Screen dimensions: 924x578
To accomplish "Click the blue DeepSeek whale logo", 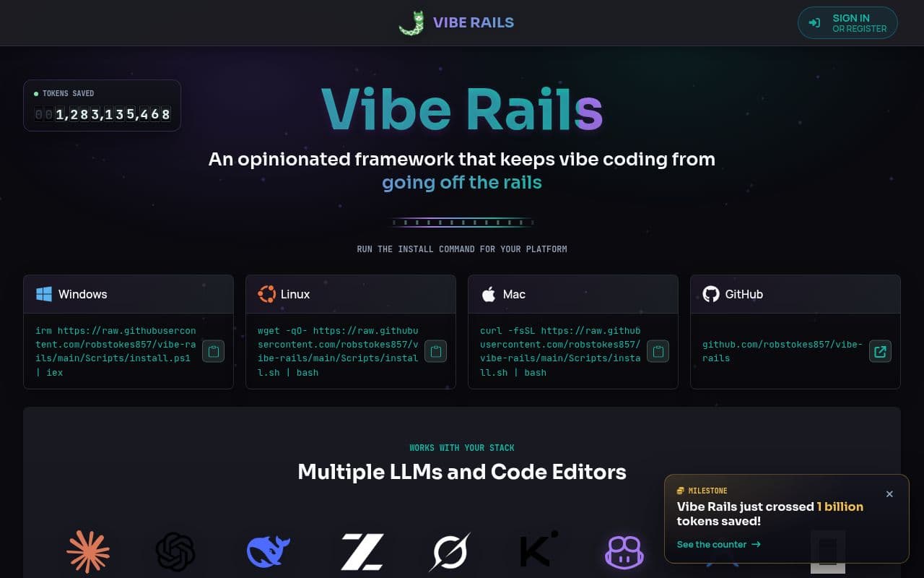I will click(x=268, y=552).
